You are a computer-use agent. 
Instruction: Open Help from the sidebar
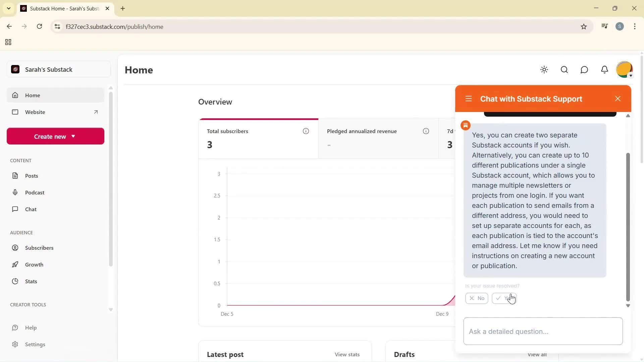(x=31, y=327)
